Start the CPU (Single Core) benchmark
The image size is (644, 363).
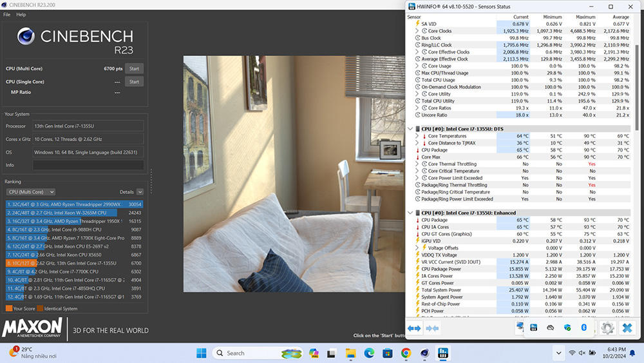[x=135, y=82]
